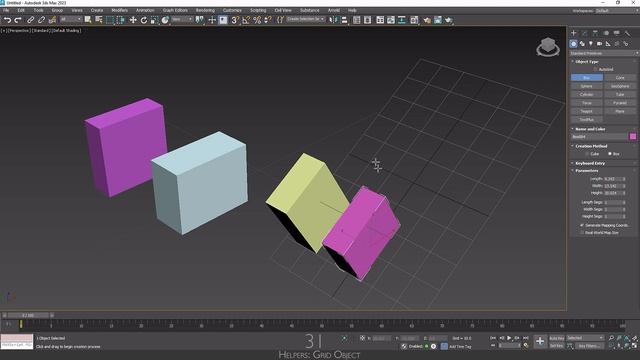Open the Rendering menu
Screen dimensions: 640x360
[205, 10]
